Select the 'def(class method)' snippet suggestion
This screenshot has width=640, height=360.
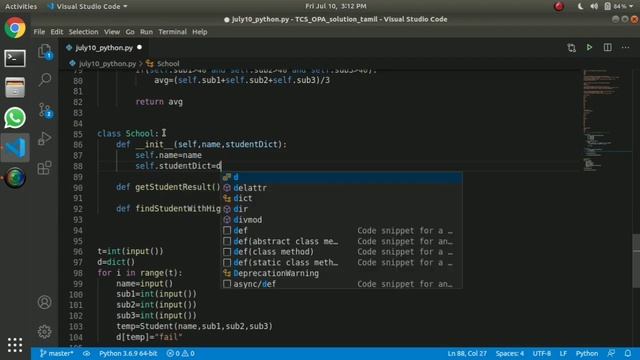(342, 252)
